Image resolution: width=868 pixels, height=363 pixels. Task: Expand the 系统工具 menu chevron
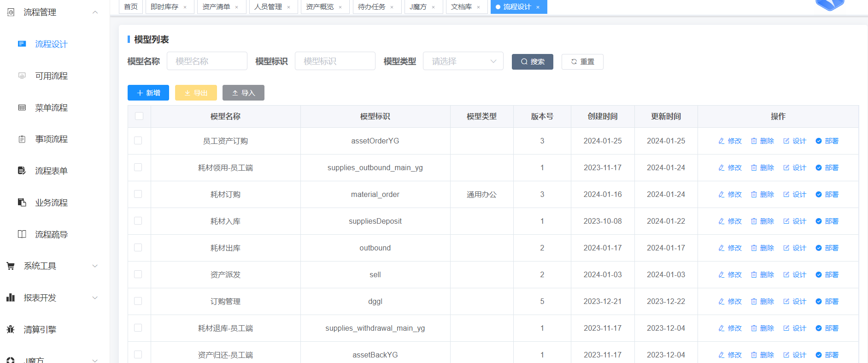tap(95, 266)
